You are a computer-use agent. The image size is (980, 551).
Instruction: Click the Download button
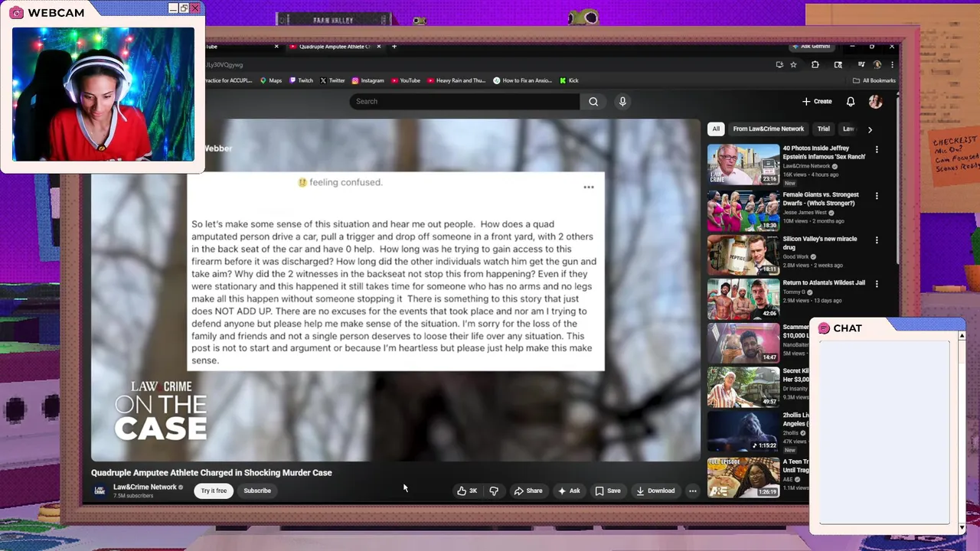pyautogui.click(x=655, y=491)
